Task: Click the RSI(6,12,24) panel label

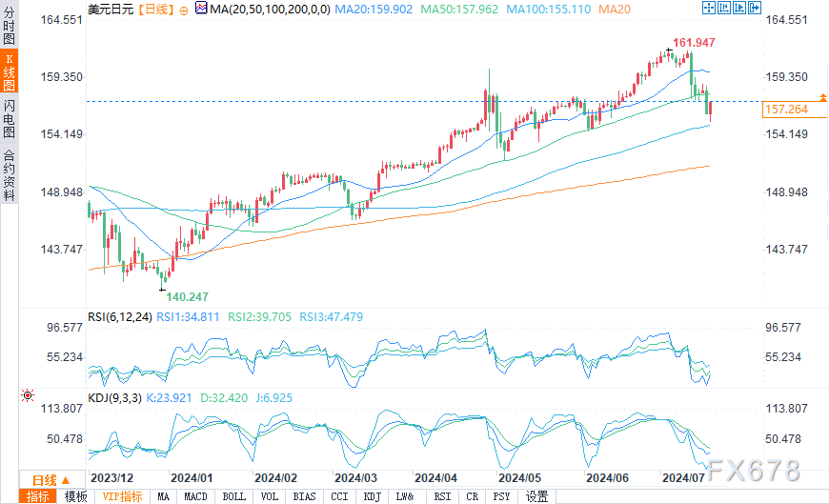Action: click(120, 317)
